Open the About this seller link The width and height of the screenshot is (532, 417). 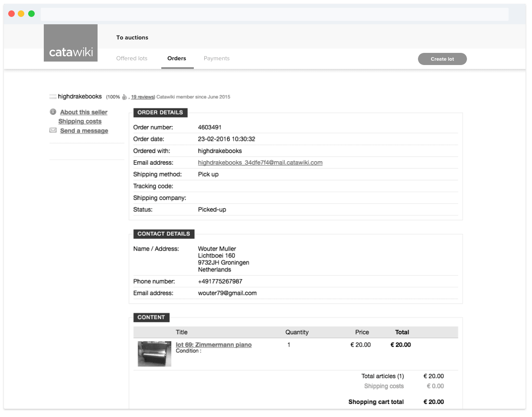[x=84, y=112]
